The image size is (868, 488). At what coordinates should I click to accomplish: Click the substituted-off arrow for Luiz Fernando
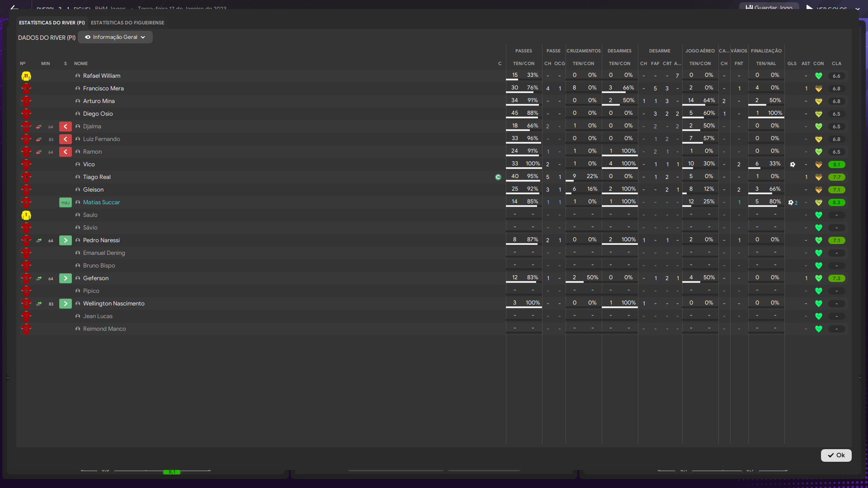(x=66, y=139)
